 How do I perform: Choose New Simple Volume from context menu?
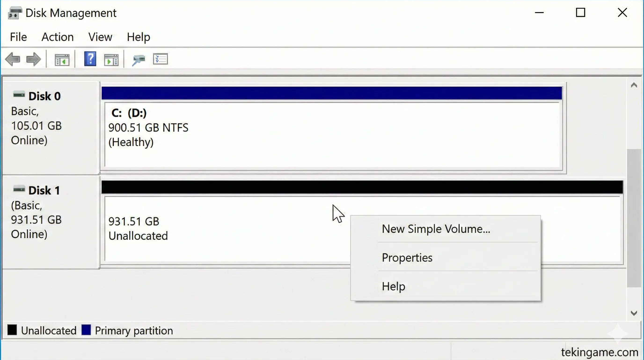coord(436,229)
